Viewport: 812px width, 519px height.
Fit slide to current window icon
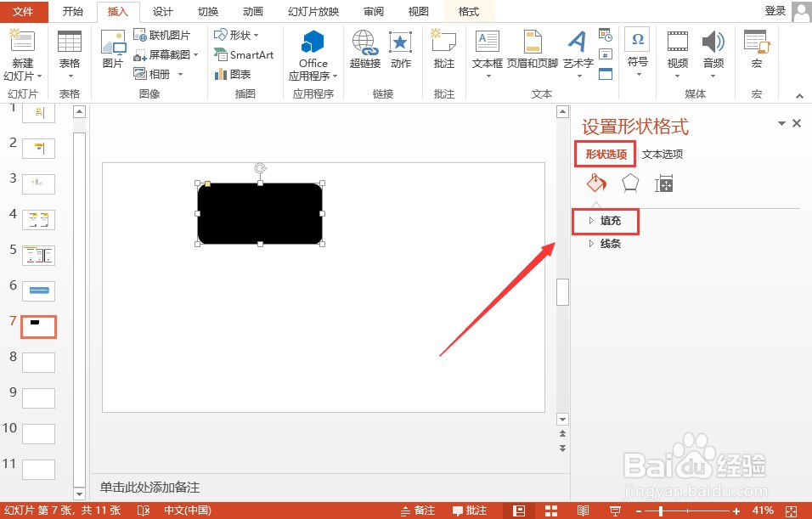point(791,511)
